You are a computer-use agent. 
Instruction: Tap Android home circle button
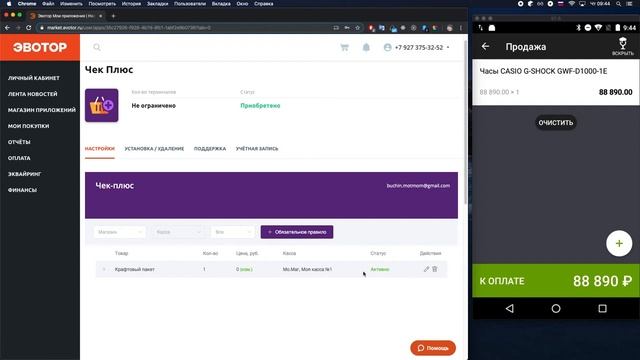tap(556, 309)
